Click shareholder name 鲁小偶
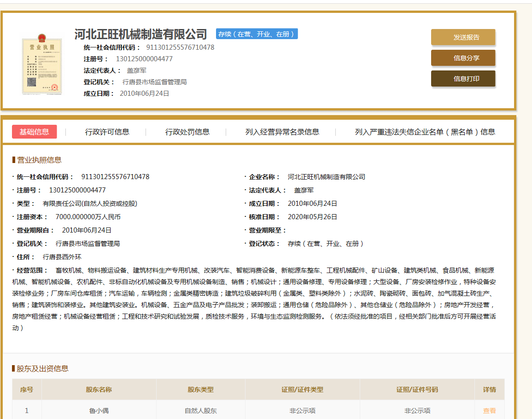532x419 pixels. coord(99,411)
